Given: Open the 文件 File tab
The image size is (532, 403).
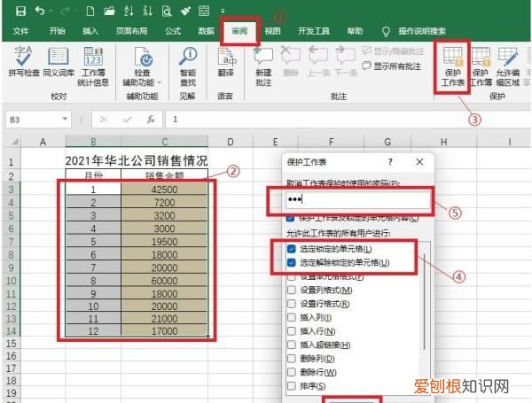Looking at the screenshot, I should pyautogui.click(x=20, y=31).
